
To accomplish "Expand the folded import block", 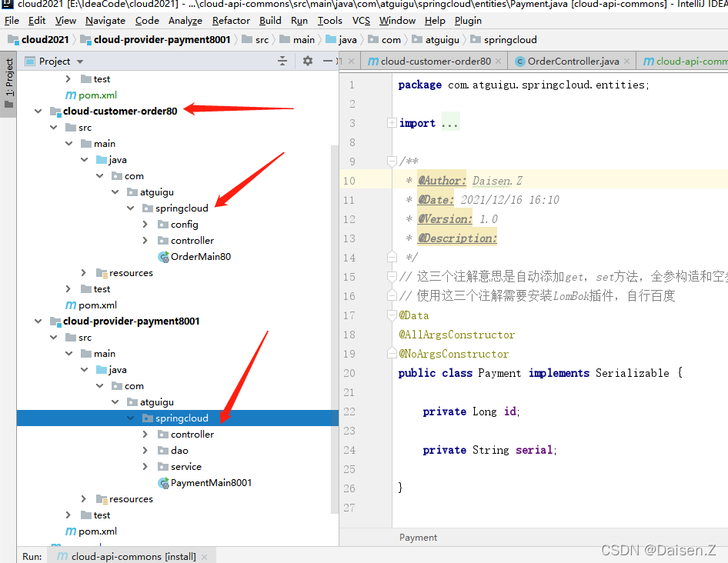I will (x=392, y=123).
